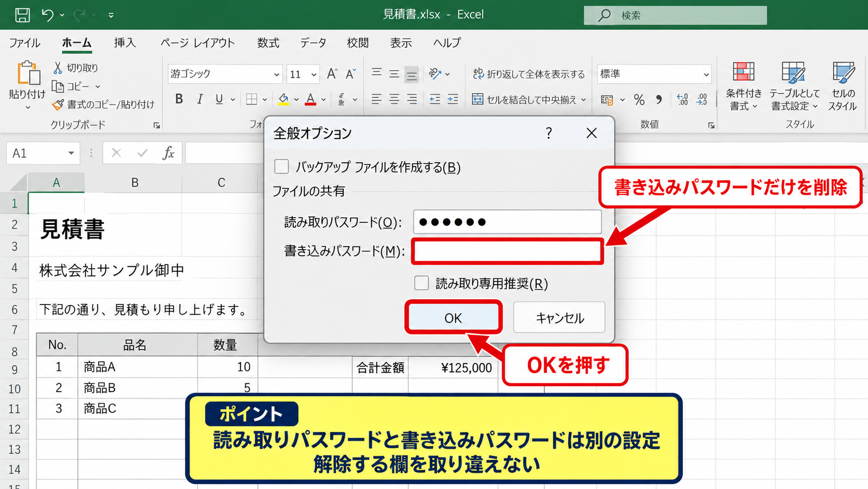The image size is (868, 489).
Task: Open the Name Box dropdown arrow
Action: coord(71,153)
